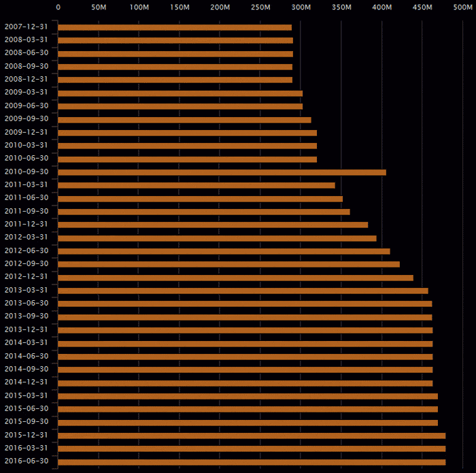Viewport: 476px width, 473px height.
Task: Select the 400M axis tick label
Action: click(x=382, y=7)
